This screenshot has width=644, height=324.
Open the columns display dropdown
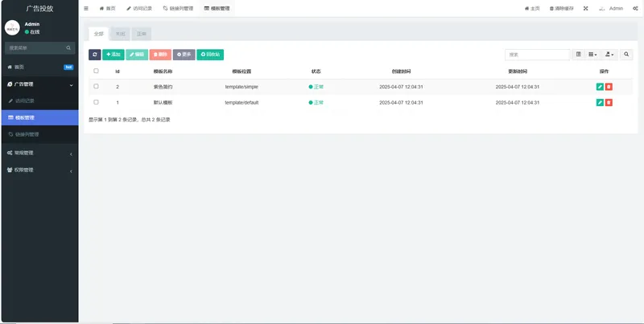point(592,55)
